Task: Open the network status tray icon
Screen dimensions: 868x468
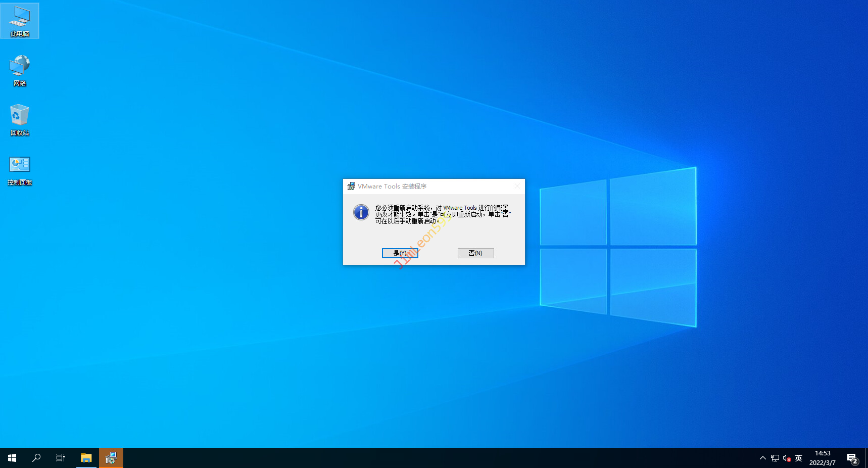Action: (x=775, y=458)
